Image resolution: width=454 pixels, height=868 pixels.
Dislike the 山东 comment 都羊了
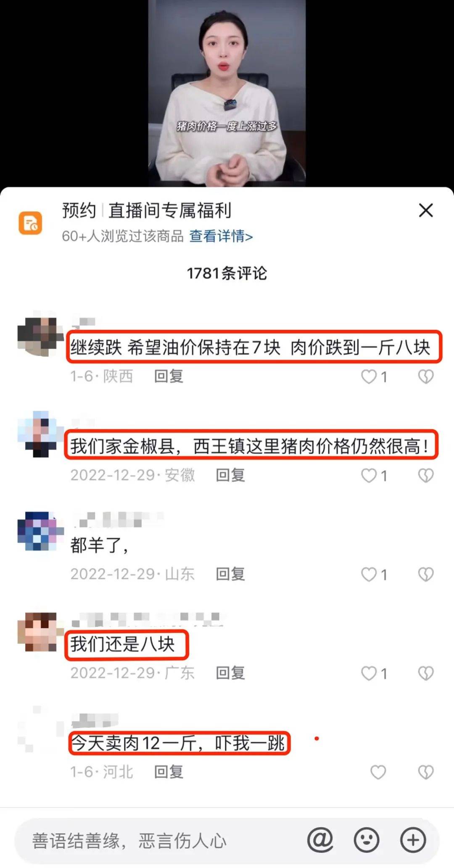pyautogui.click(x=425, y=574)
